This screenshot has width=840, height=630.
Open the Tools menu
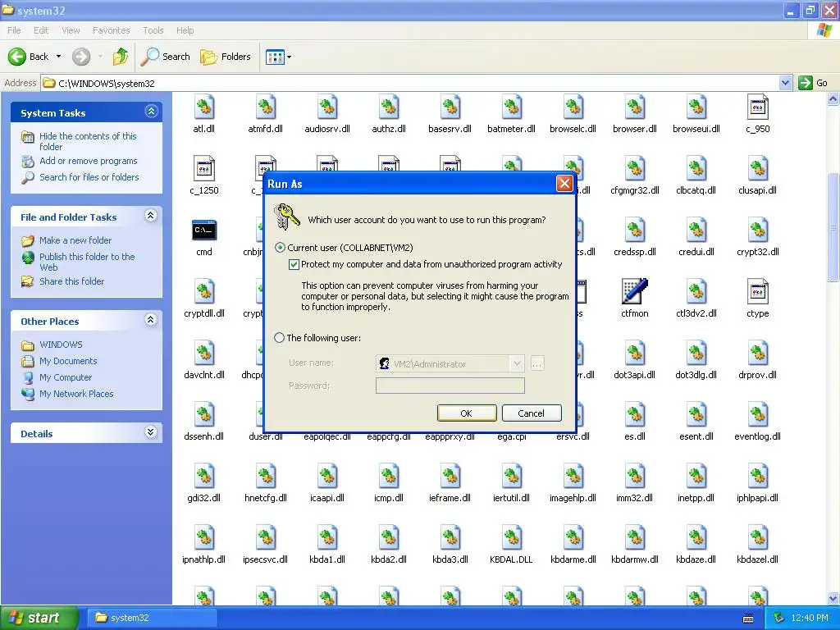[x=153, y=30]
